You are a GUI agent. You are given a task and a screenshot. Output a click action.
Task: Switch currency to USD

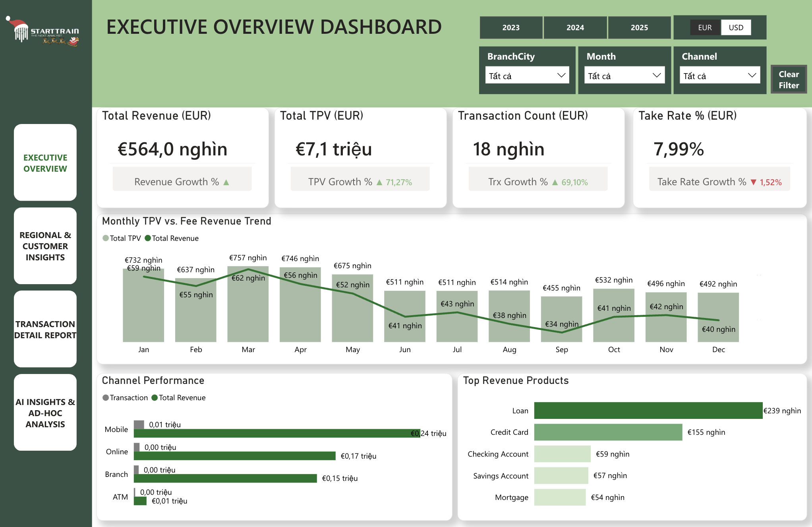[x=736, y=27]
